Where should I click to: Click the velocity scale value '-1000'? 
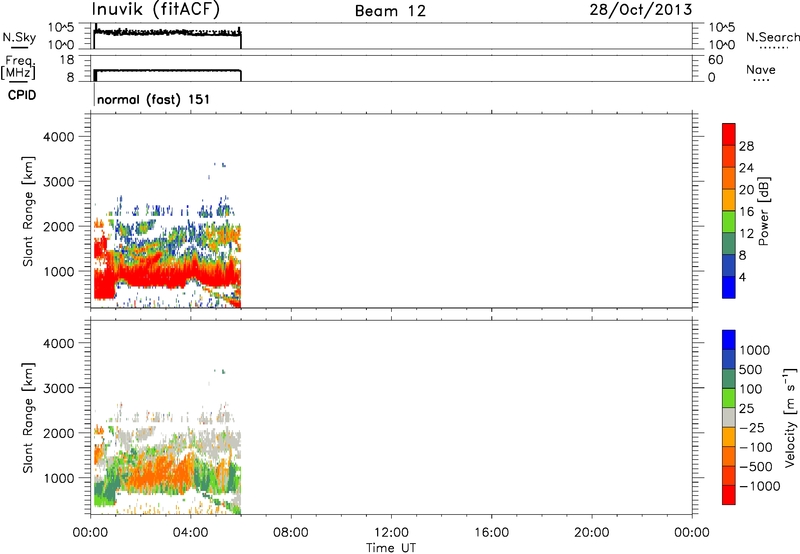[759, 486]
